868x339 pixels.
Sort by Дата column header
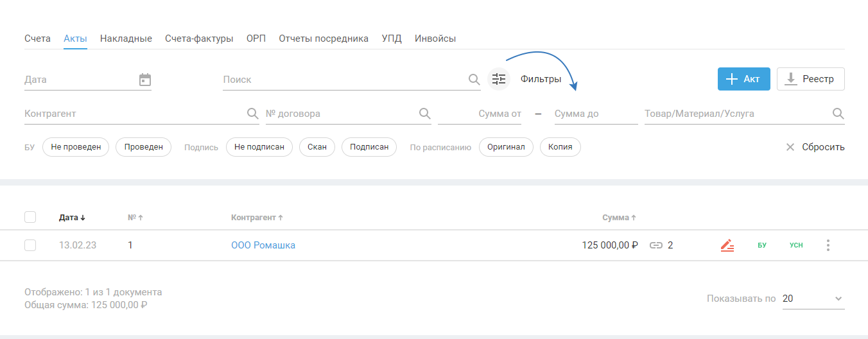pyautogui.click(x=72, y=218)
